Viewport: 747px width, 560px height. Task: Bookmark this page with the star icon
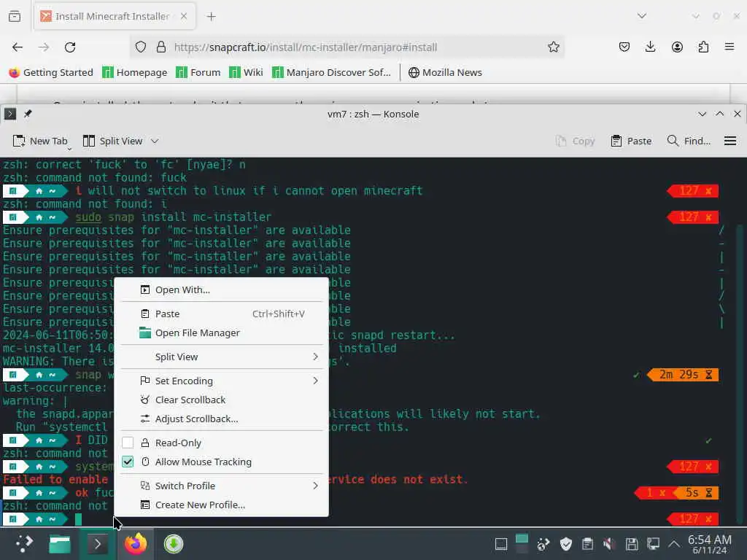553,47
